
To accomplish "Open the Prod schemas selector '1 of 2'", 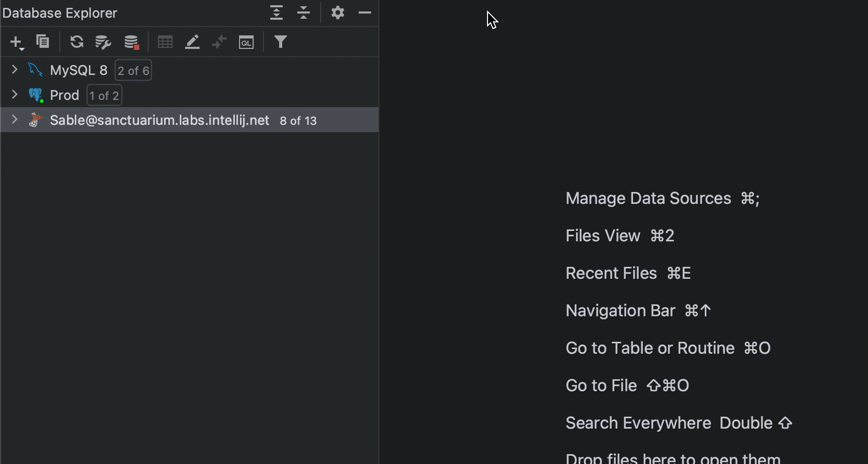I will click(x=104, y=96).
